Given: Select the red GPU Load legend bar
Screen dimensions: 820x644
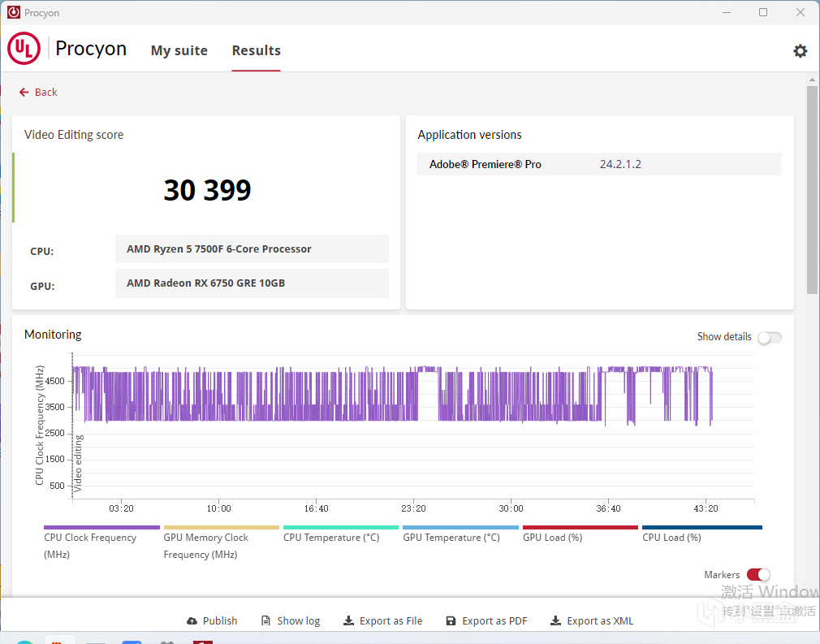Looking at the screenshot, I should click(x=580, y=527).
